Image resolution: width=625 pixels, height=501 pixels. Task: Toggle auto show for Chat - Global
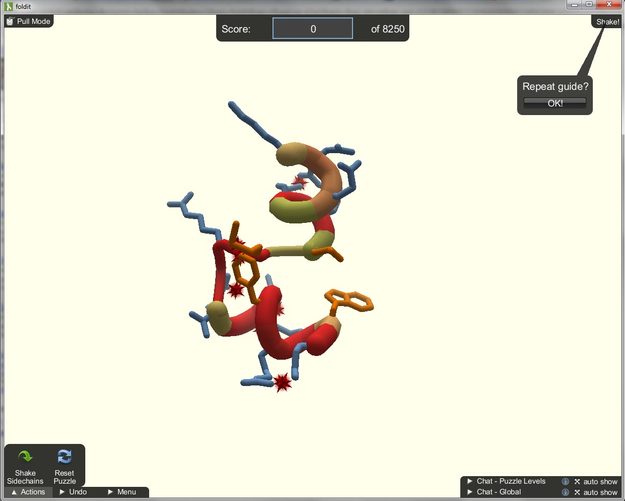coord(596,492)
